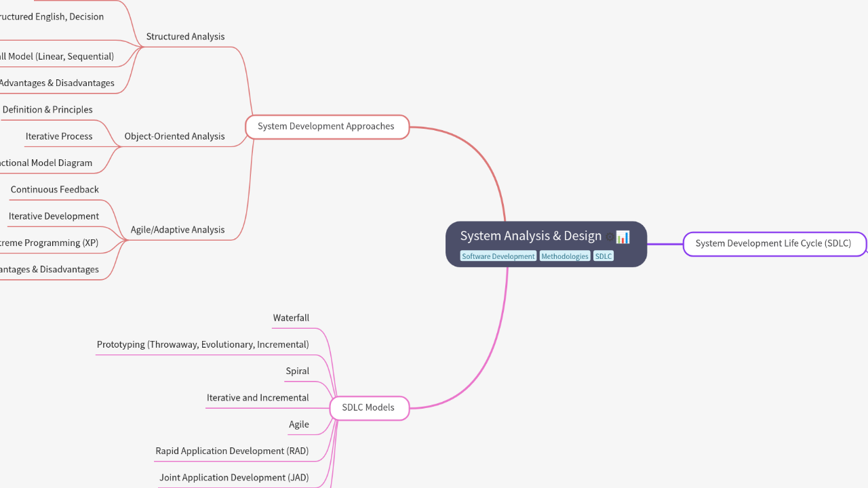The image size is (868, 488).
Task: Select the Structured Analysis branch
Action: (185, 37)
